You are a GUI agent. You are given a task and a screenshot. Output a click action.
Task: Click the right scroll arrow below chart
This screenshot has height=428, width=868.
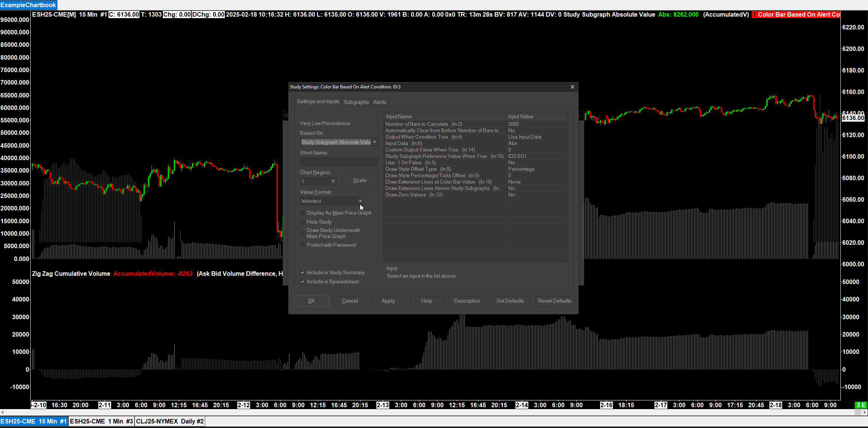[864, 412]
